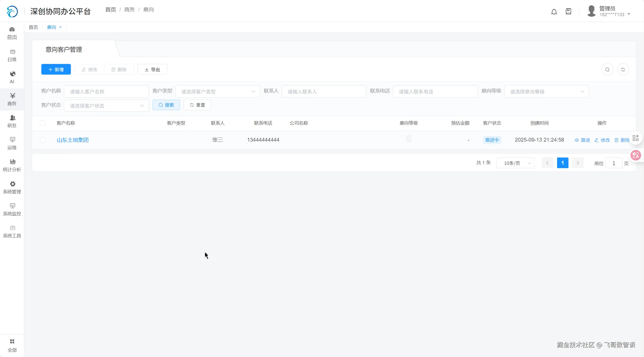Switch to the 首页 tab
Image resolution: width=644 pixels, height=357 pixels.
(33, 27)
